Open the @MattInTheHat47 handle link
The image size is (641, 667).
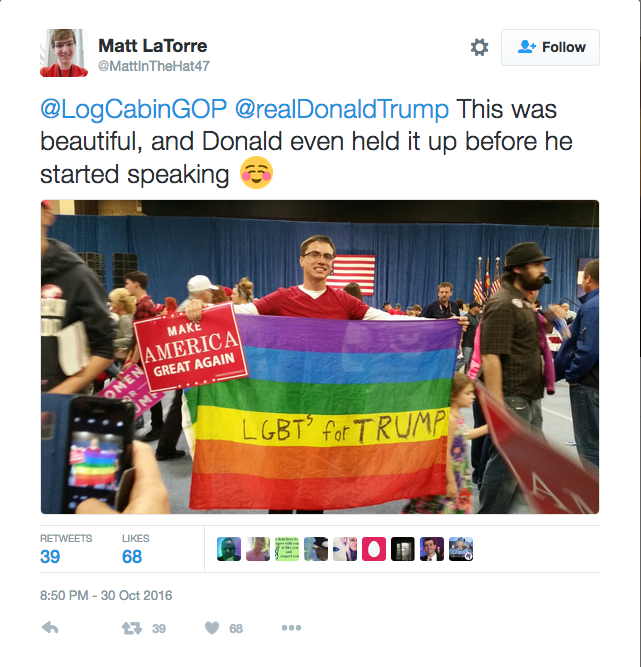[154, 66]
